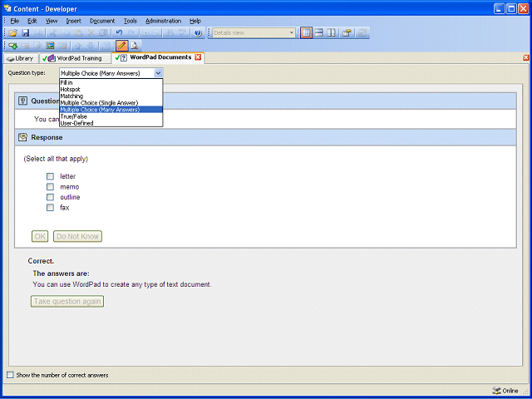Check the 'fax' answer checkbox
532x399 pixels.
(x=50, y=208)
